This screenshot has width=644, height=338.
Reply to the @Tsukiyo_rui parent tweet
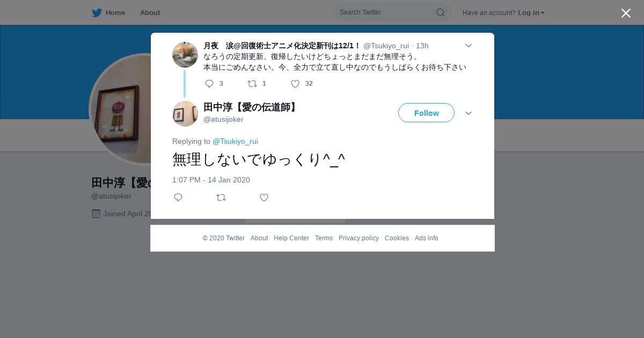click(x=209, y=84)
